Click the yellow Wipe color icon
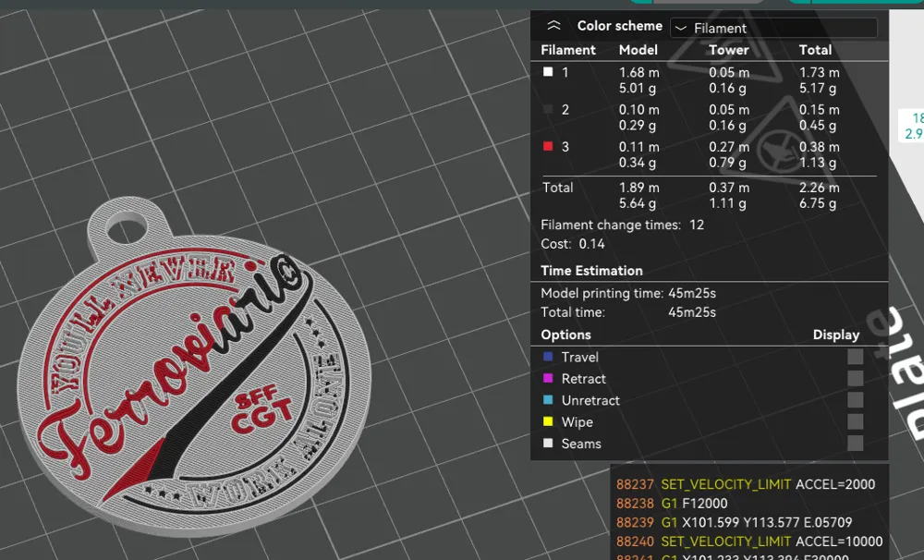 click(548, 421)
